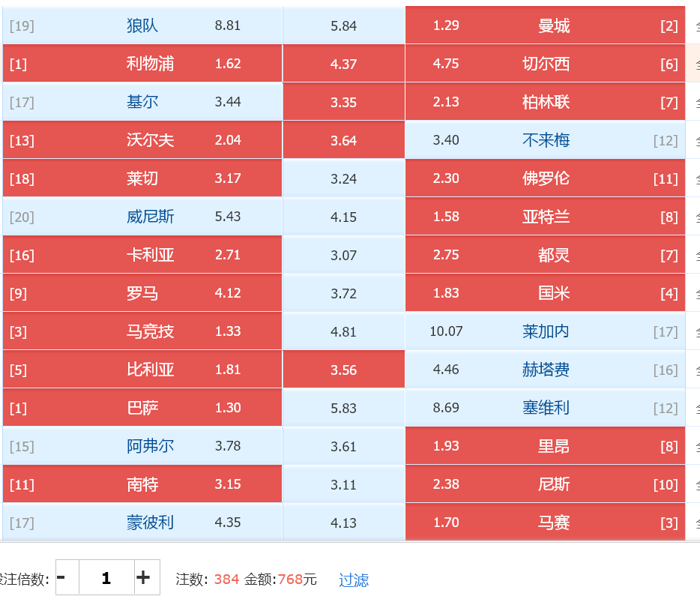Select 威尼斯 home win at 5.43
700x605 pixels.
coord(142,217)
